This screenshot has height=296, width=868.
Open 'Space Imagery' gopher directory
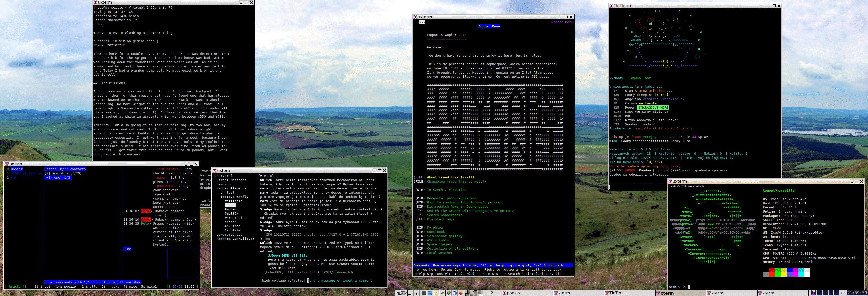tap(440, 244)
